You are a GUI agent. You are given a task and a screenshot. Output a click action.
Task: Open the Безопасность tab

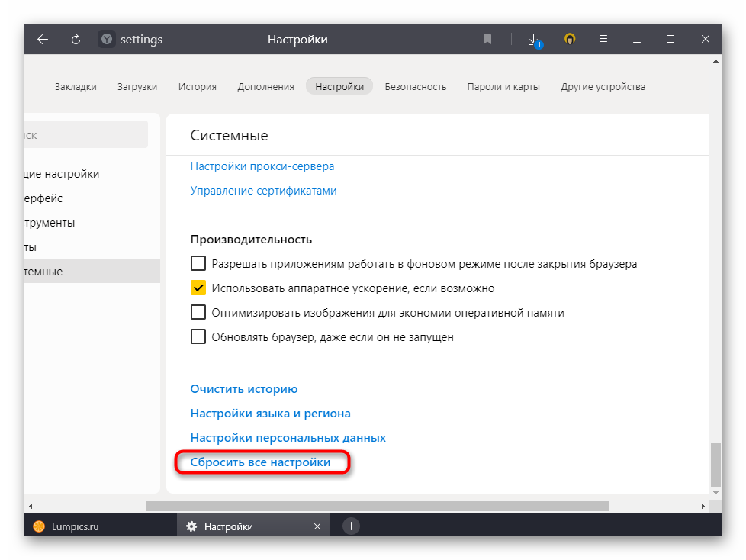click(416, 86)
